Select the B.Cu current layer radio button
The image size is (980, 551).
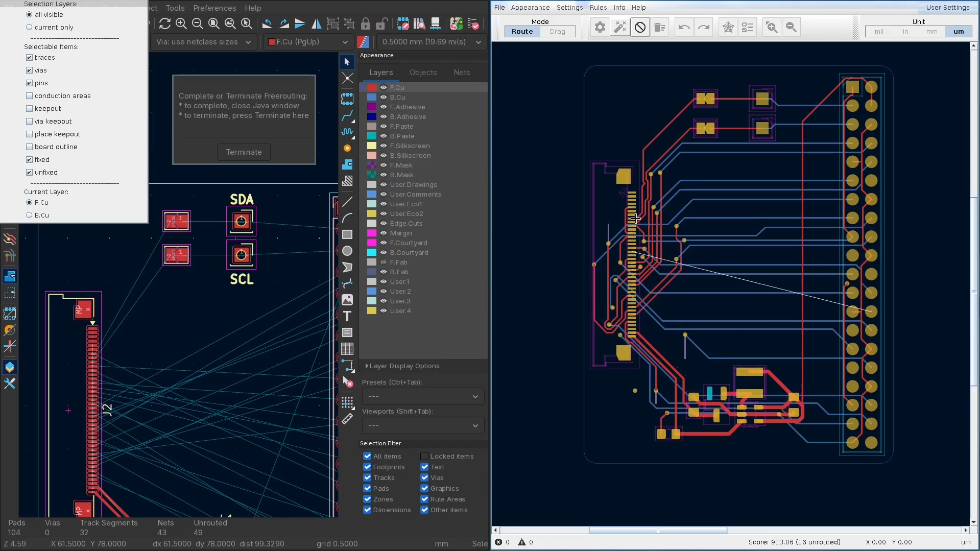[x=29, y=215]
